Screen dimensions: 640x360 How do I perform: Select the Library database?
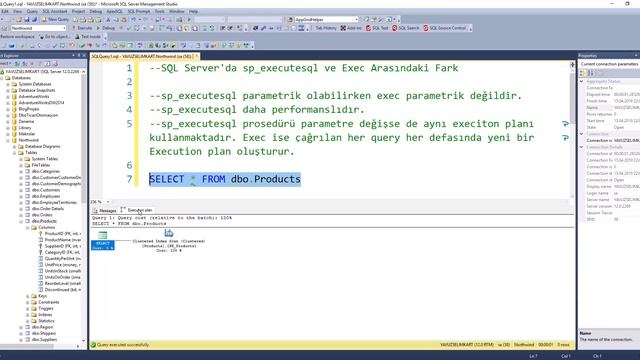[25, 128]
